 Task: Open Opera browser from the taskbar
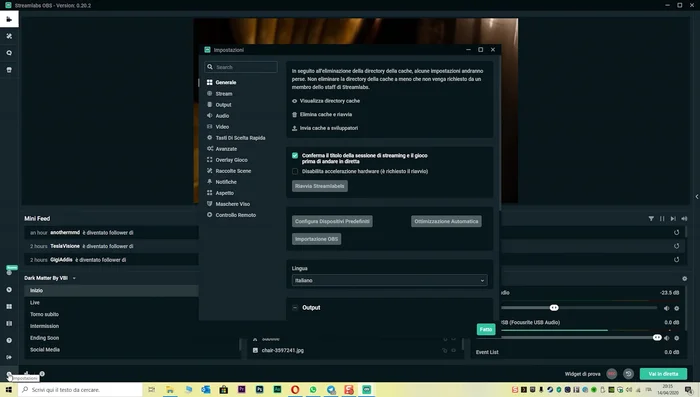coord(295,390)
